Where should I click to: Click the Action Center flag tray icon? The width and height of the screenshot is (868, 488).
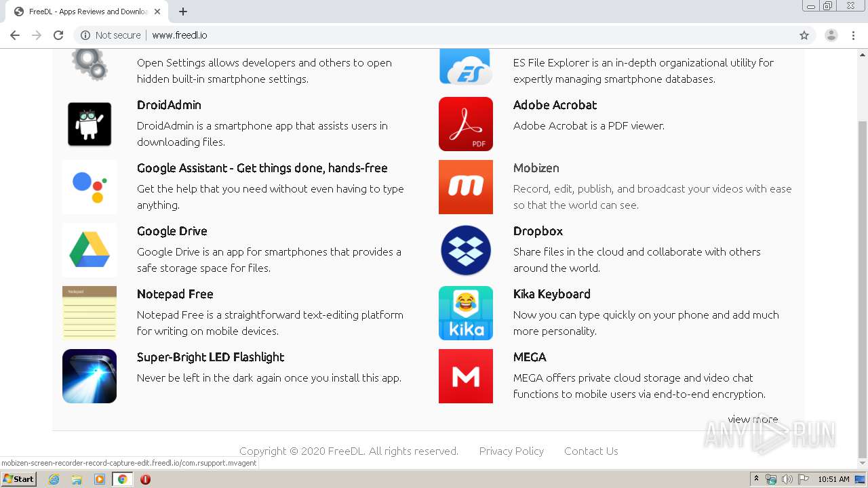click(803, 479)
